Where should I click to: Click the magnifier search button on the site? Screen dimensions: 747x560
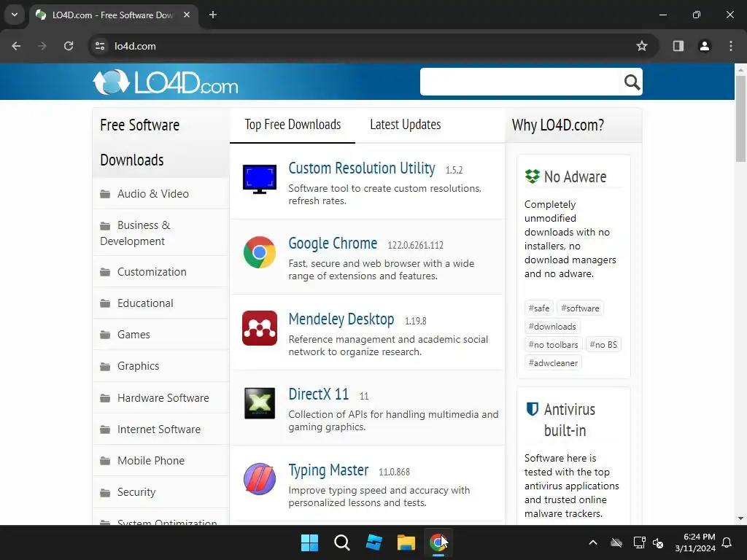tap(632, 82)
